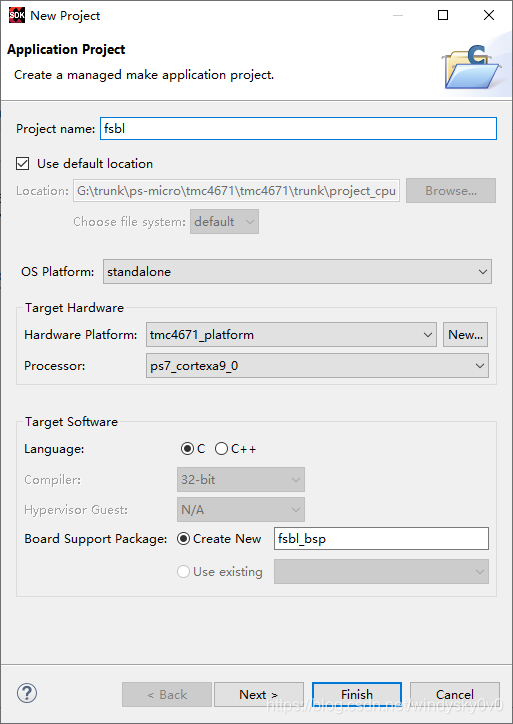Click the 'Language:' label

54,449
